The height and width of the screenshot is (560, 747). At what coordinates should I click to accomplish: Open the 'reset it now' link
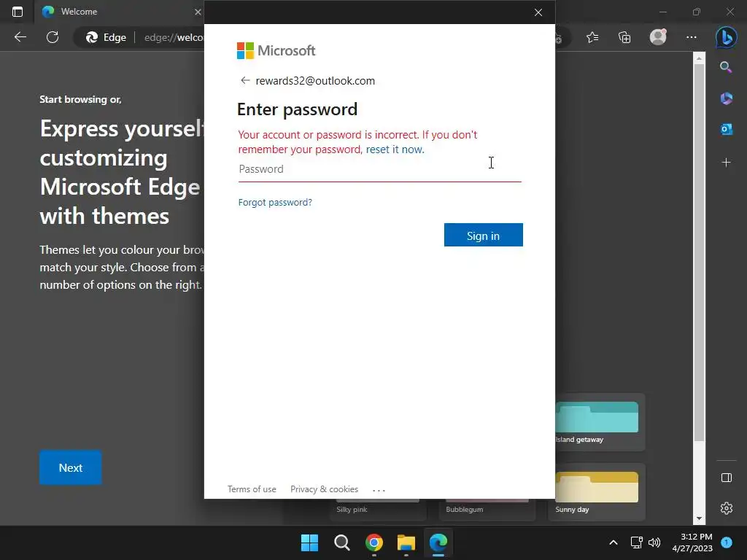pos(395,149)
